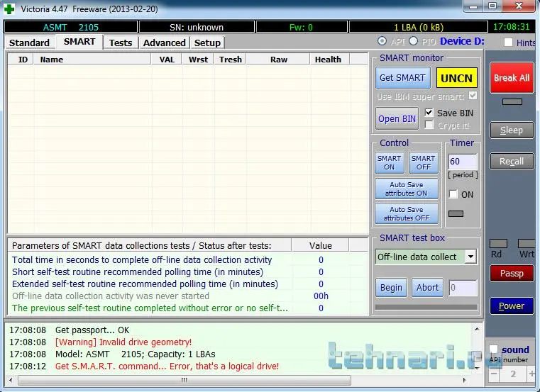This screenshot has width=540, height=392.
Task: Click the SMART test progress bar
Action: (x=426, y=307)
